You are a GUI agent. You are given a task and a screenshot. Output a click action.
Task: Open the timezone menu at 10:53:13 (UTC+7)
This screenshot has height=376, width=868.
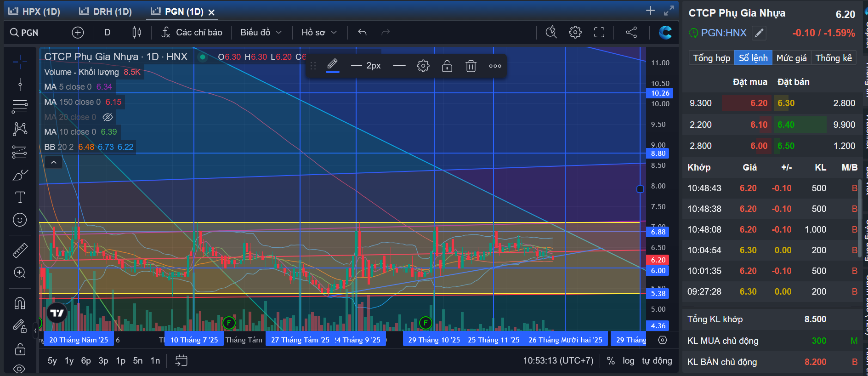tap(558, 361)
